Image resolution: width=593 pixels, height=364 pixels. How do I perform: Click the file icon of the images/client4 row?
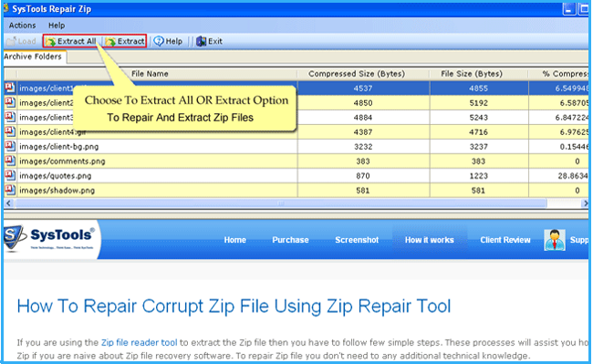point(10,131)
